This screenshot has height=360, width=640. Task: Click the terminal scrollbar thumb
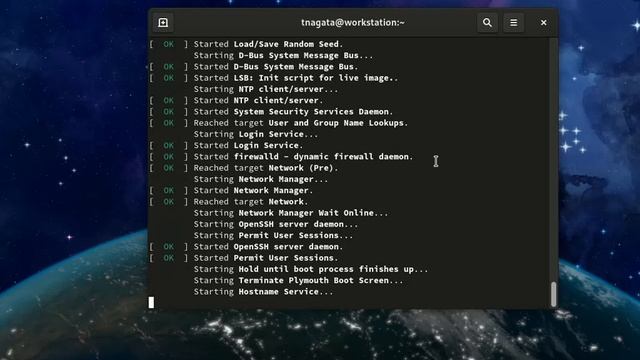pyautogui.click(x=553, y=294)
